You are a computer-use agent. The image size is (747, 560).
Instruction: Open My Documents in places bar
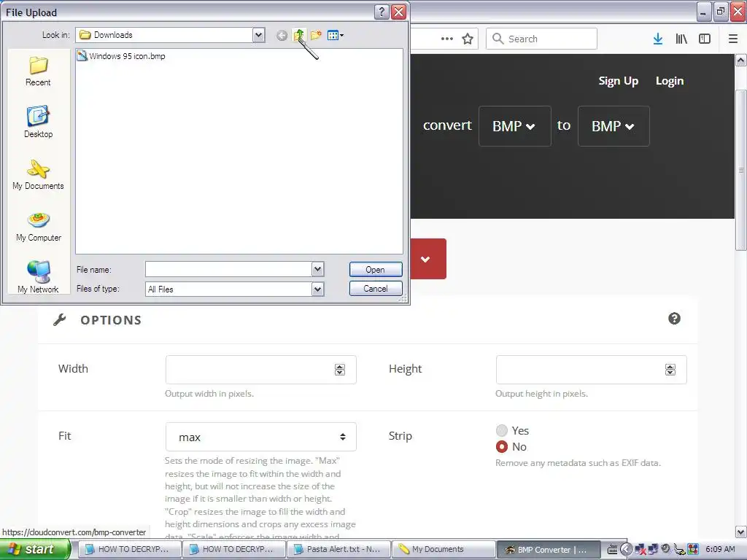pos(38,175)
